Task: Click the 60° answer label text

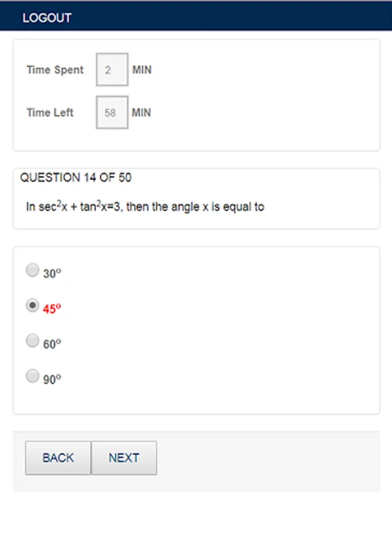Action: pyautogui.click(x=52, y=344)
